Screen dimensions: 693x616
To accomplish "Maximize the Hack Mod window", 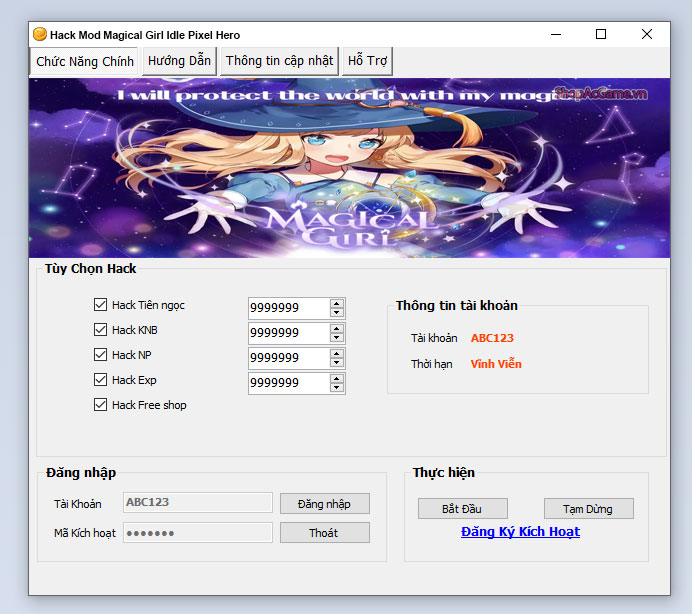I will click(601, 34).
